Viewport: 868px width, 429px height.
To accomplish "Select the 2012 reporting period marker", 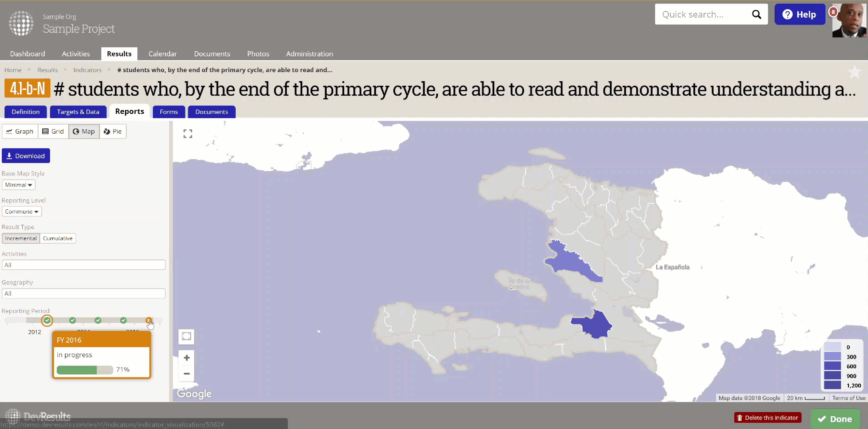I will (x=47, y=320).
